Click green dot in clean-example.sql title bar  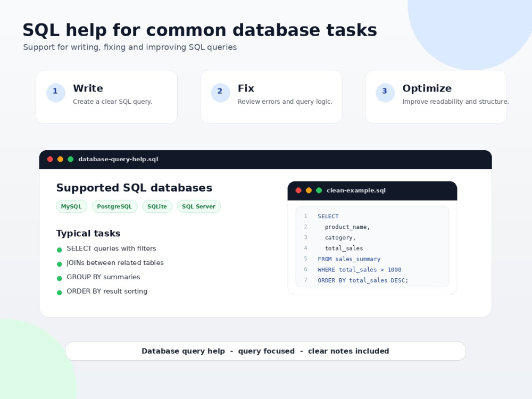(x=319, y=190)
